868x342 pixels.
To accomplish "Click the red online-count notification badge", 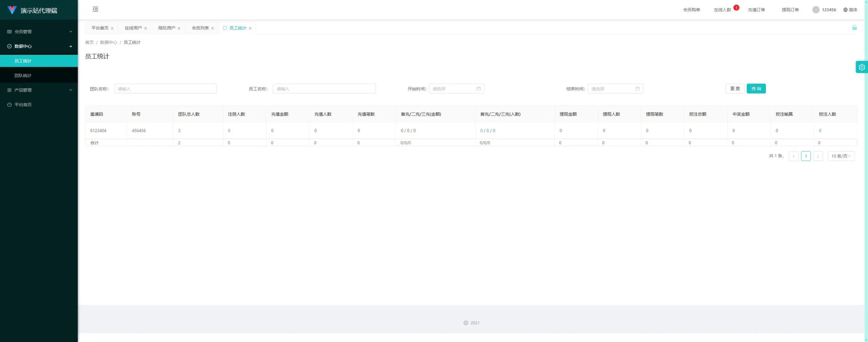I will point(736,7).
